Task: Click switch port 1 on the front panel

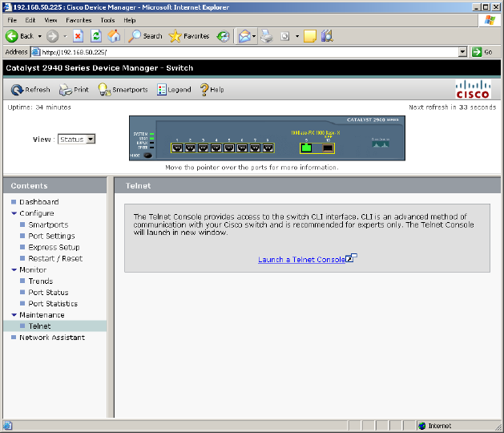Action: (x=177, y=148)
